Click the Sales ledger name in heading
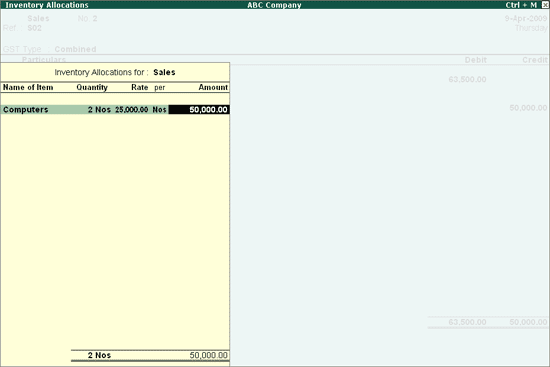Viewport: 550px width, 367px height. [164, 72]
